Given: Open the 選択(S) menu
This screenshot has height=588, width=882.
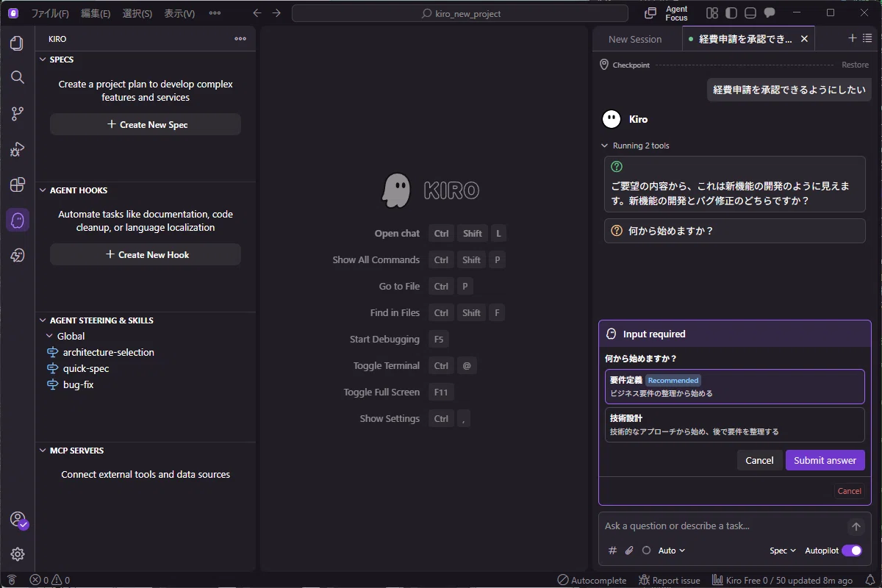Looking at the screenshot, I should click(137, 13).
